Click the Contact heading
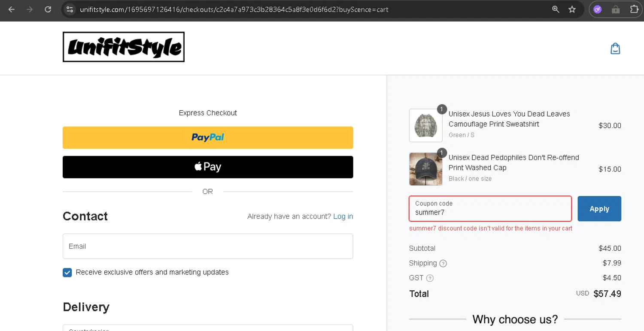Screen dimensions: 644x331 (85, 216)
